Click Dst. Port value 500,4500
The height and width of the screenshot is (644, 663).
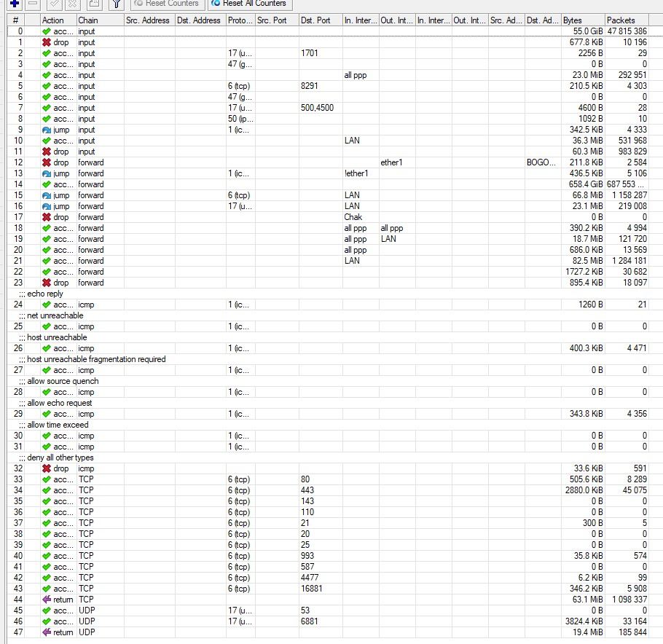pyautogui.click(x=317, y=108)
